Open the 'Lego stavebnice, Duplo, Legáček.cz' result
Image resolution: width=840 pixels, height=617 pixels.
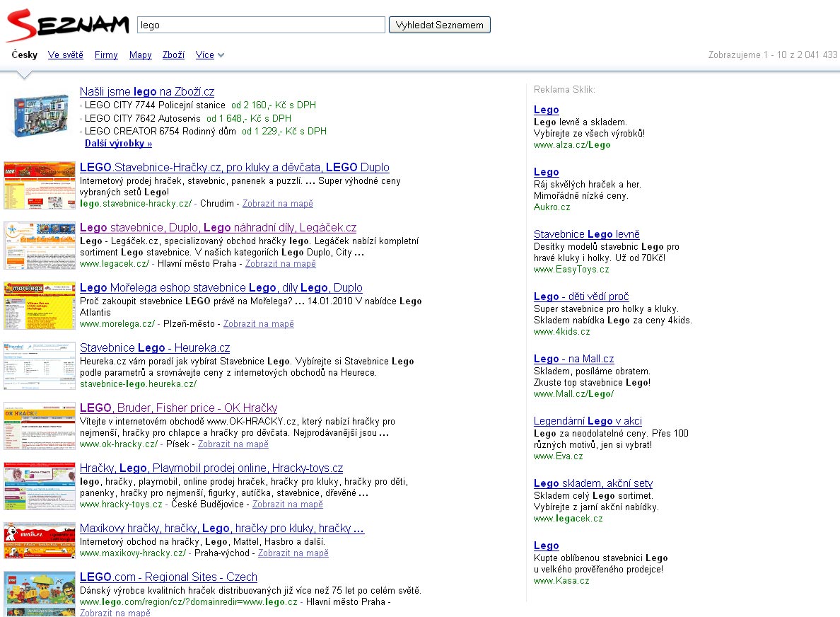click(218, 227)
